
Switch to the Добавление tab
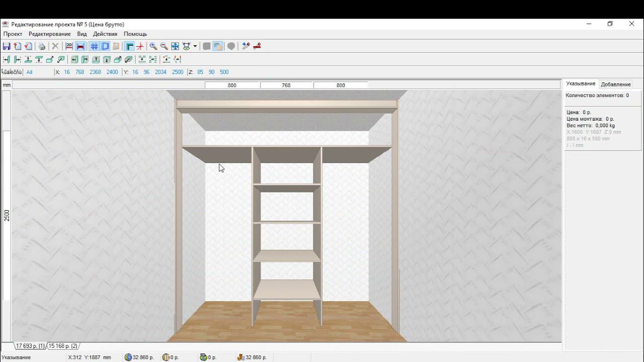(615, 84)
